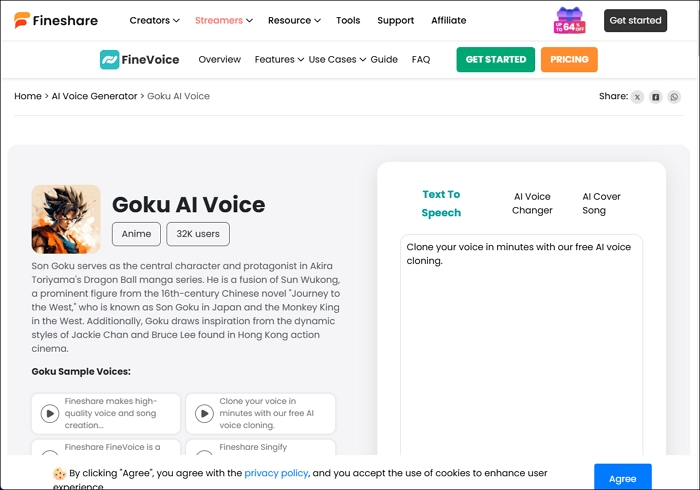Viewport: 700px width, 490px height.
Task: Open the Streamers dropdown menu
Action: coord(223,20)
